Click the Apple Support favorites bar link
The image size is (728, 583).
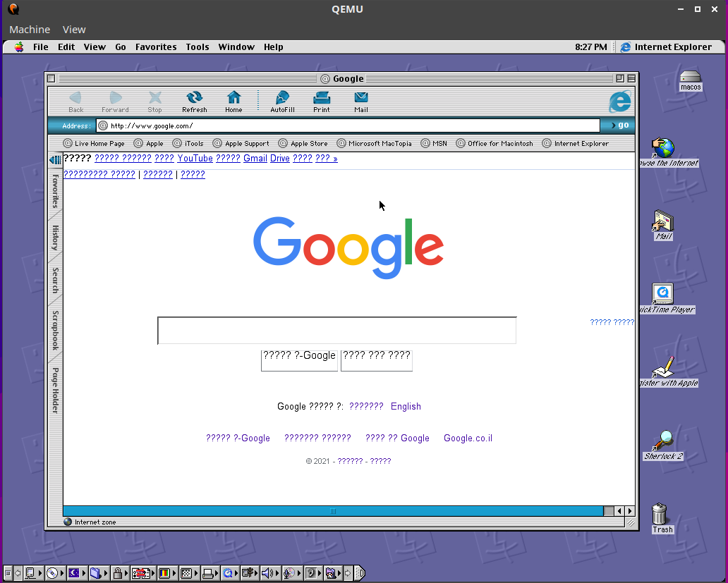pyautogui.click(x=241, y=143)
